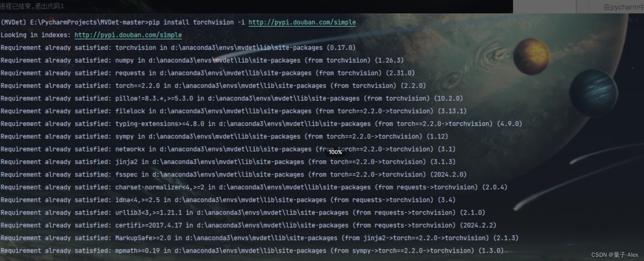Click the 100% zoom indicator

click(x=335, y=152)
